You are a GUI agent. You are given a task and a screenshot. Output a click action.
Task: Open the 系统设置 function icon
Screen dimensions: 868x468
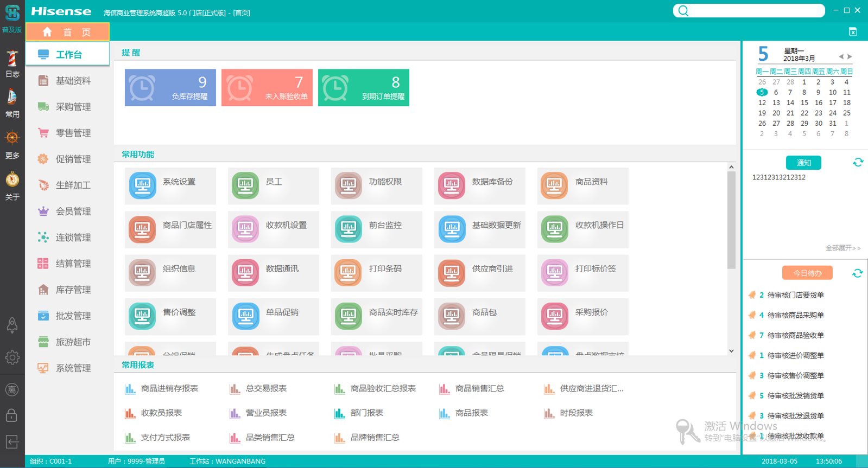pyautogui.click(x=143, y=185)
